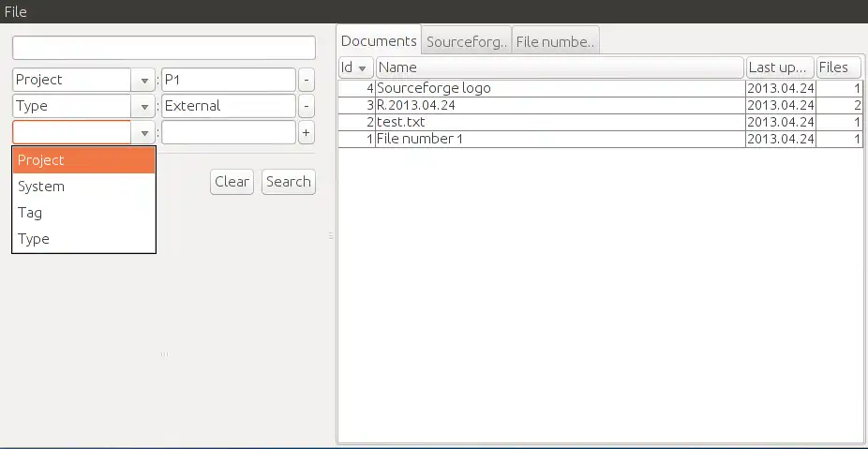Click the Project combo box text
The width and height of the screenshot is (868, 449).
tap(38, 80)
